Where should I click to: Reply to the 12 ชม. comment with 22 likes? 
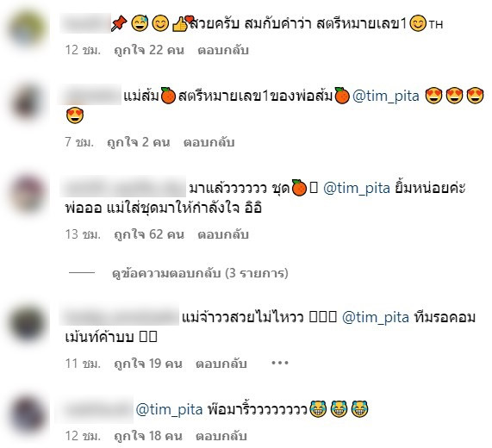223,50
